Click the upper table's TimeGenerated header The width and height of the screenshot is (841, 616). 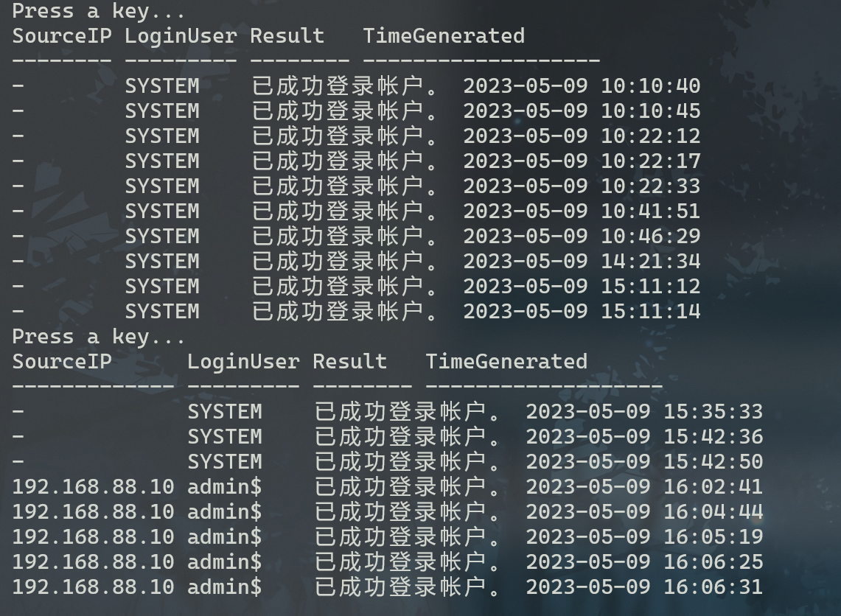point(444,36)
